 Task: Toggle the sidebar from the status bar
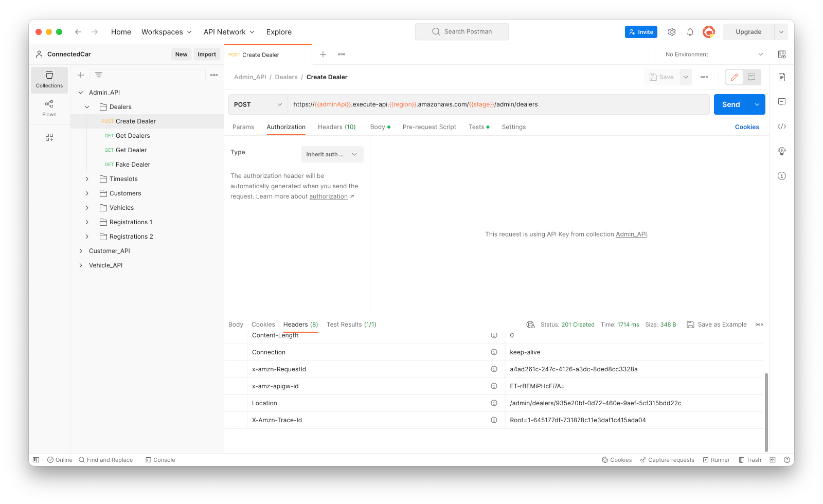point(36,460)
